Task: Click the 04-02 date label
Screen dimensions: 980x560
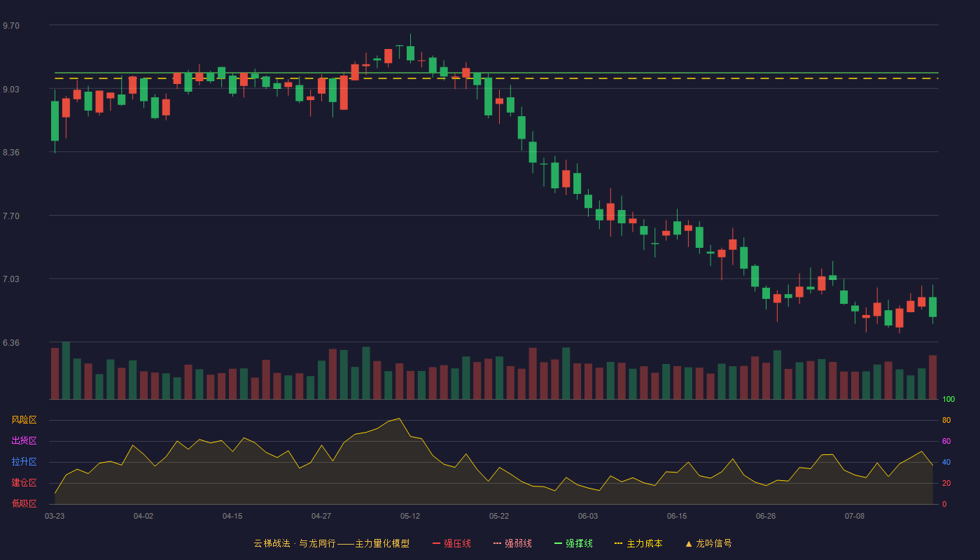Action: pyautogui.click(x=143, y=516)
